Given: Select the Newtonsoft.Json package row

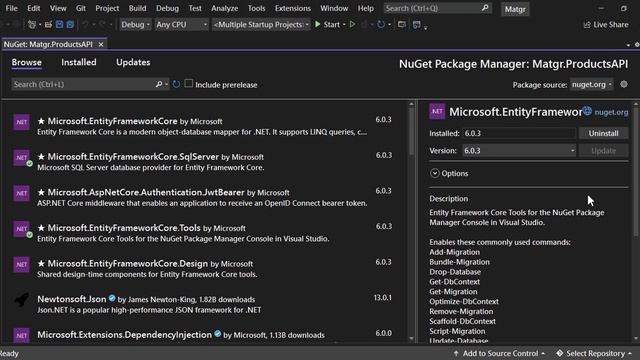Looking at the screenshot, I should pyautogui.click(x=203, y=304).
